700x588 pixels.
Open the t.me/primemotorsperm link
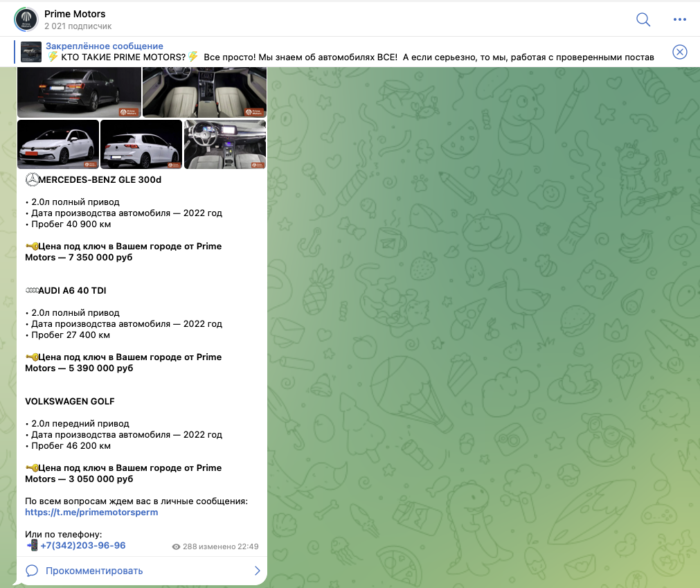pos(91,513)
